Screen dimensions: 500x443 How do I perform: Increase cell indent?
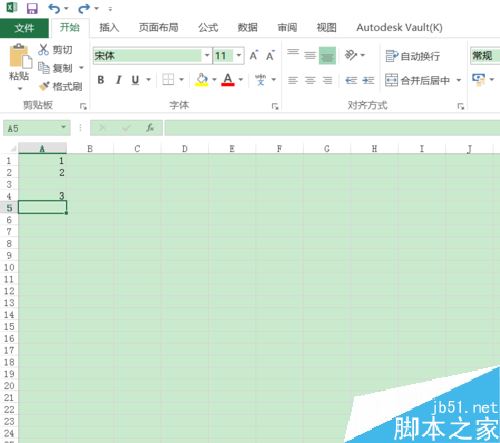point(368,80)
